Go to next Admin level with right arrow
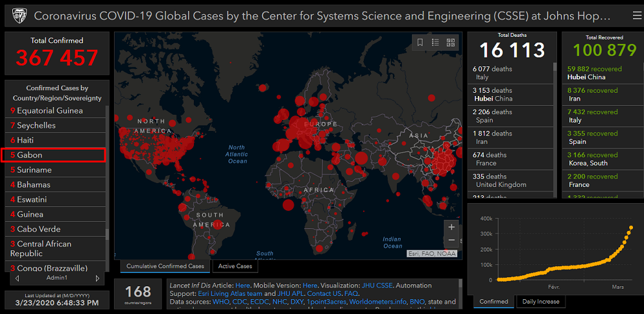Screen dimensions: 644x314 (x=97, y=279)
